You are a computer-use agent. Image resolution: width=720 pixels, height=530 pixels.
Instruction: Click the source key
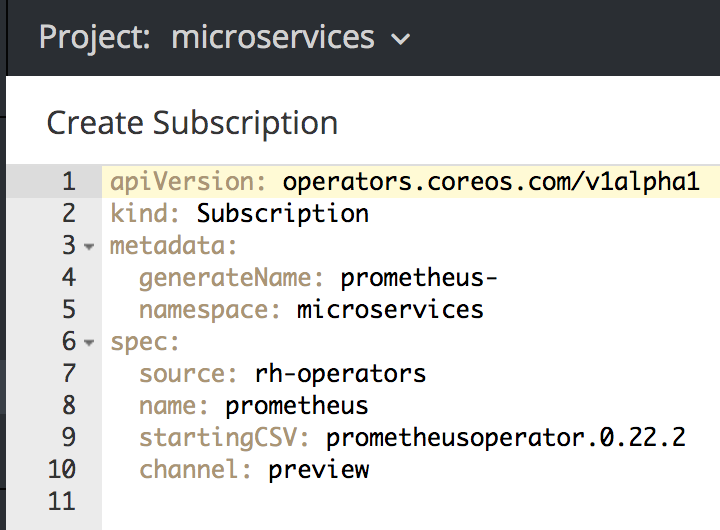pyautogui.click(x=188, y=373)
